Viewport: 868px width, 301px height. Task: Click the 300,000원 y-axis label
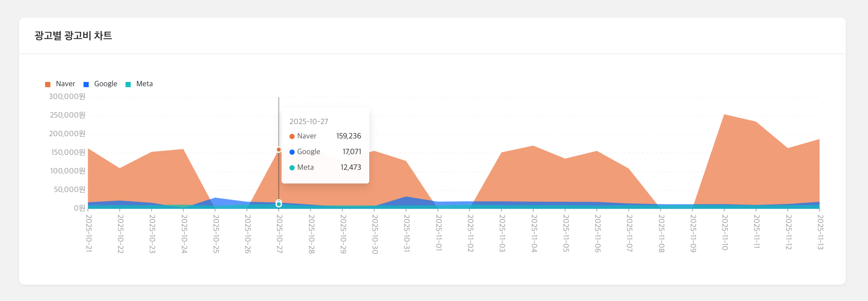tap(67, 96)
